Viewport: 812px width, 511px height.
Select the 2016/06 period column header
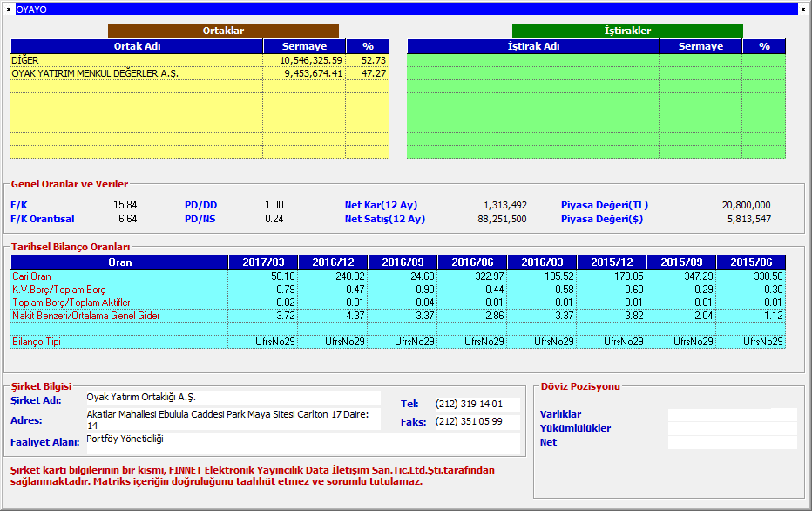pos(472,262)
